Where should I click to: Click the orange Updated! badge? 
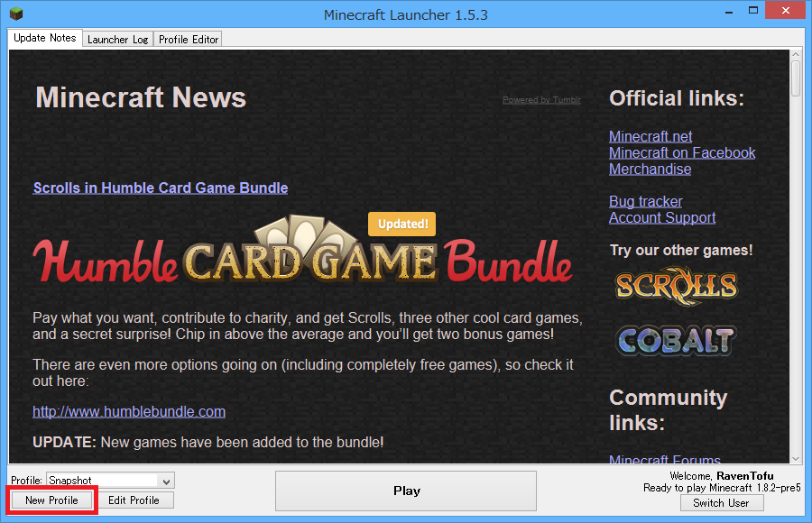click(401, 224)
